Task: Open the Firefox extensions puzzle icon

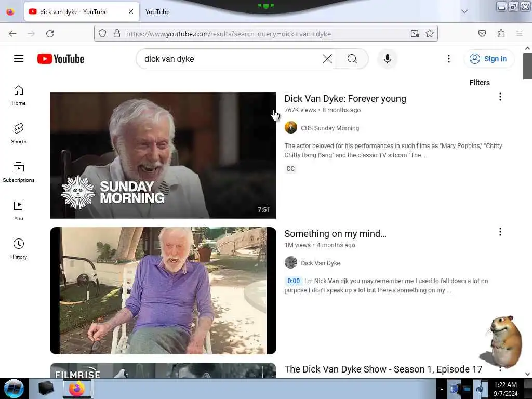Action: point(501,33)
